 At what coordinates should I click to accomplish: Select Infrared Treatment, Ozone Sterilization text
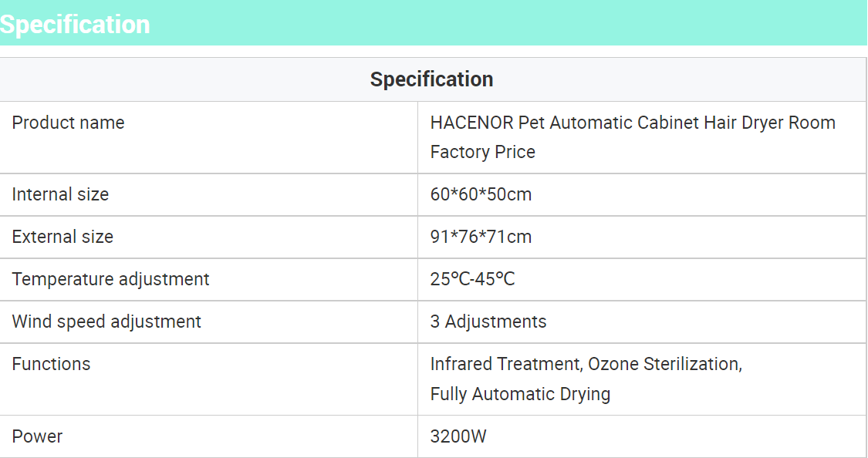click(x=586, y=364)
